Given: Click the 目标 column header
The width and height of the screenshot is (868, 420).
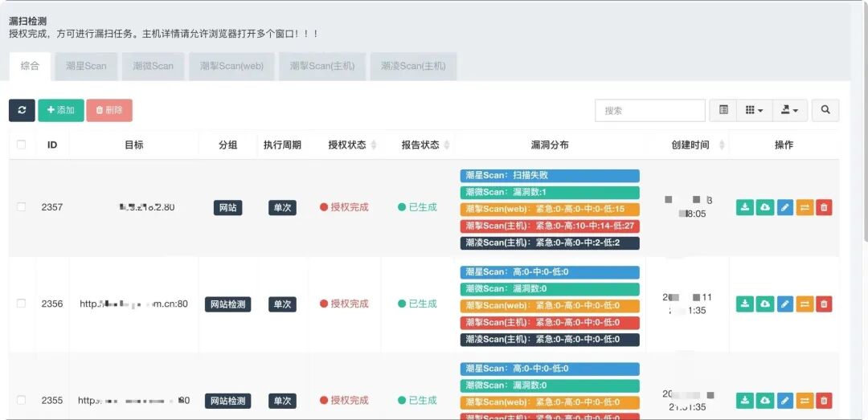Looking at the screenshot, I should pyautogui.click(x=134, y=145).
